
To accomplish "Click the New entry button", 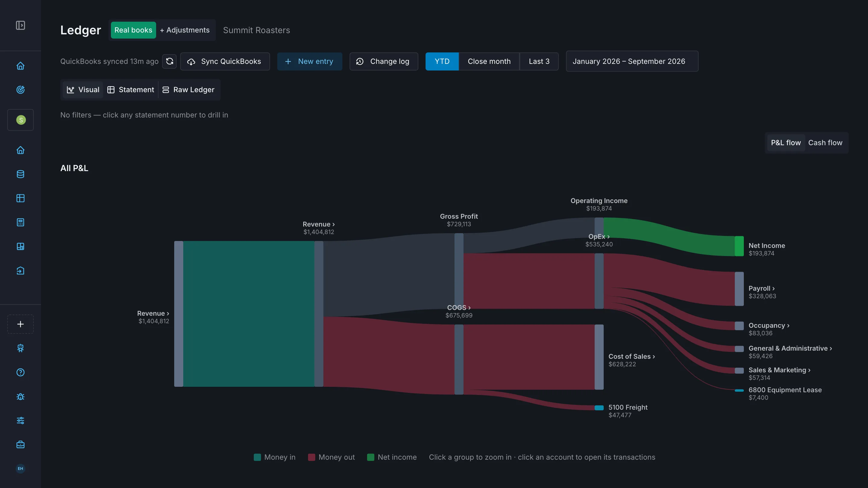I will click(310, 61).
